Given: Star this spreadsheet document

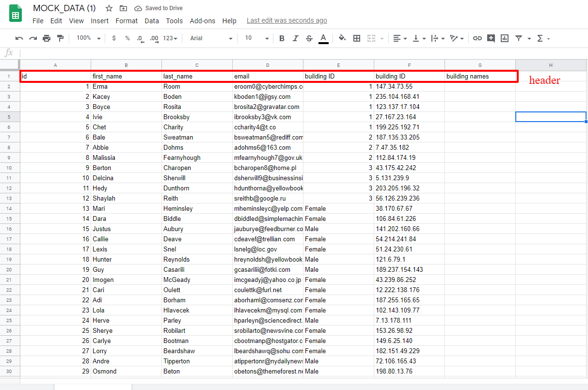Looking at the screenshot, I should click(x=109, y=8).
